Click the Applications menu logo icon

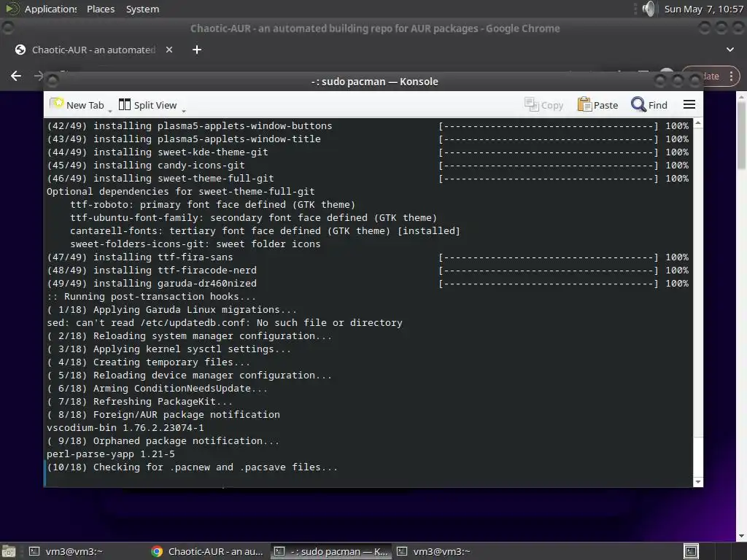(12, 9)
